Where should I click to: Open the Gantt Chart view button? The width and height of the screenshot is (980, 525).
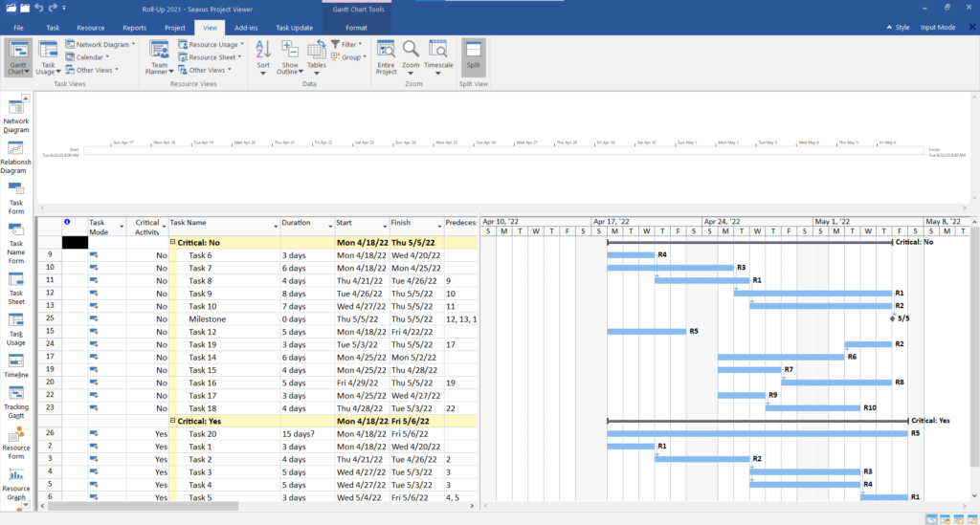pos(18,57)
